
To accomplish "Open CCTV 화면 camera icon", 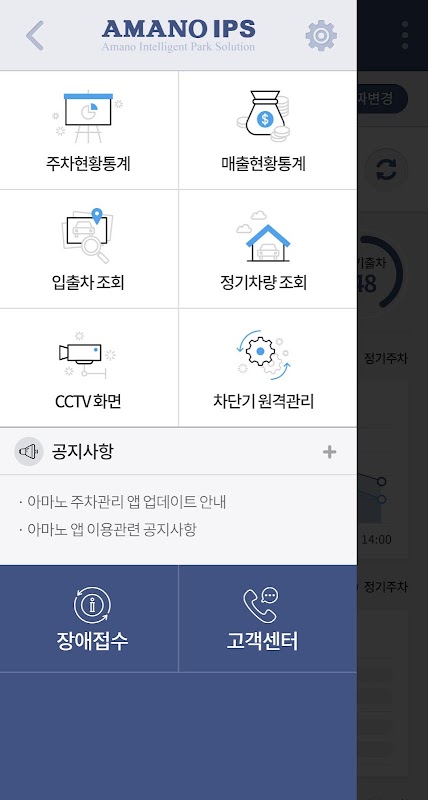I will click(x=88, y=355).
